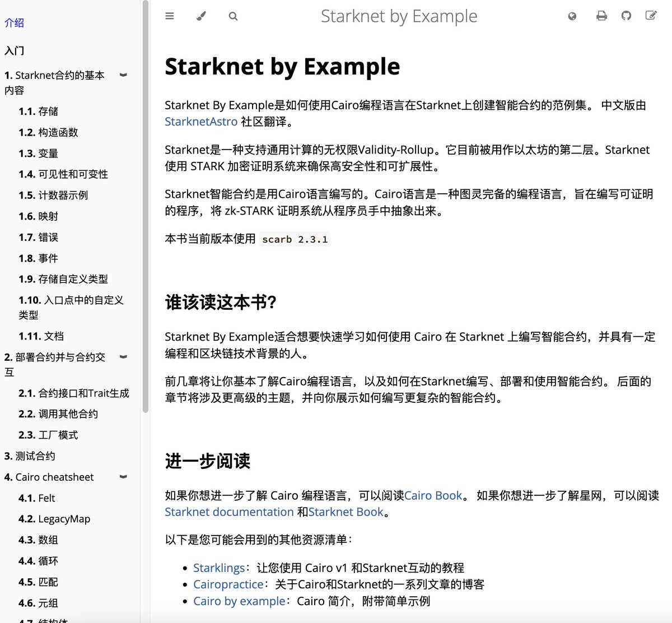This screenshot has height=623, width=672.
Task: Open the language globe icon
Action: pyautogui.click(x=572, y=16)
